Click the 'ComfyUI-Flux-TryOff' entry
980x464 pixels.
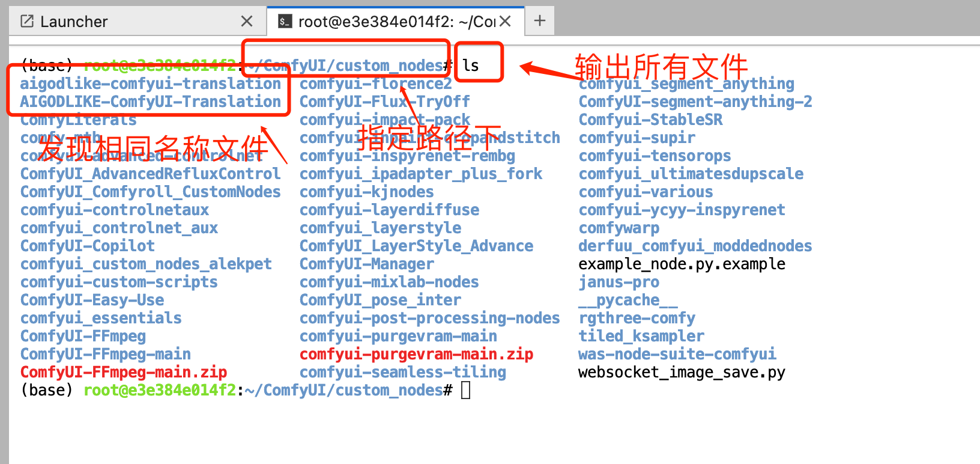[385, 102]
